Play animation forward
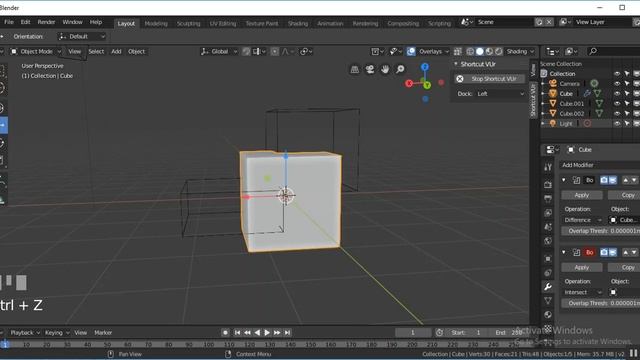 (267, 333)
